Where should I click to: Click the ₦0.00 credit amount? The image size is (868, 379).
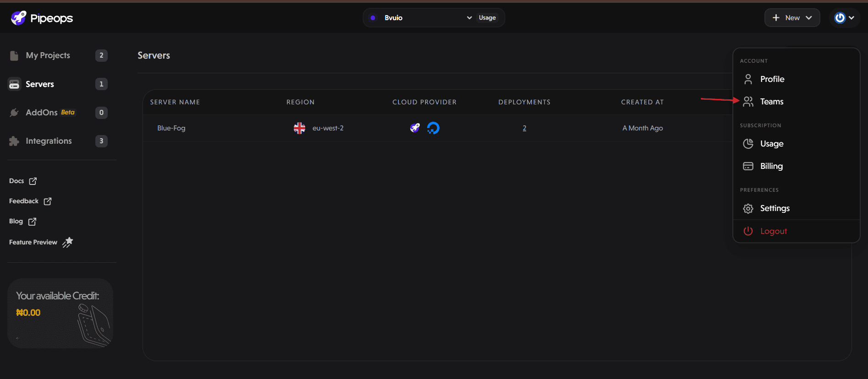tap(28, 313)
